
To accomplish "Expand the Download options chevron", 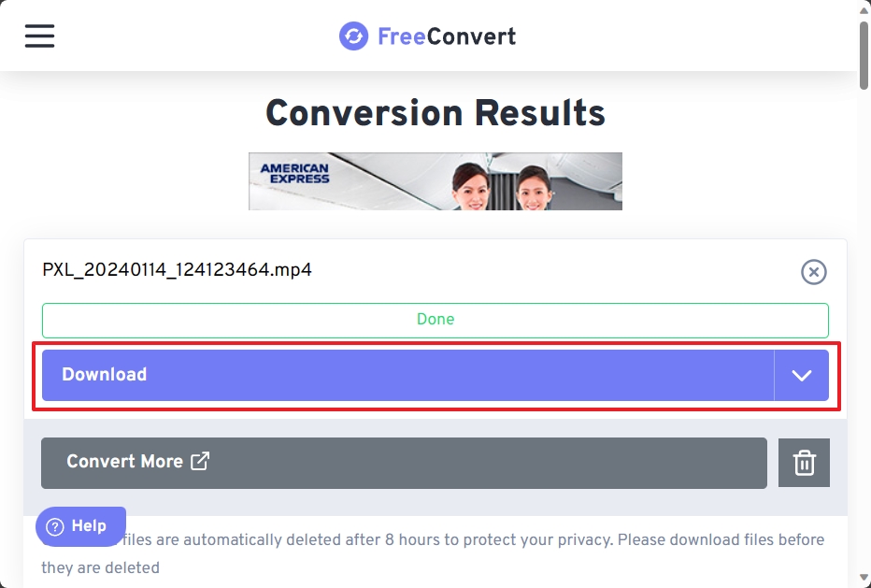I will pyautogui.click(x=801, y=375).
